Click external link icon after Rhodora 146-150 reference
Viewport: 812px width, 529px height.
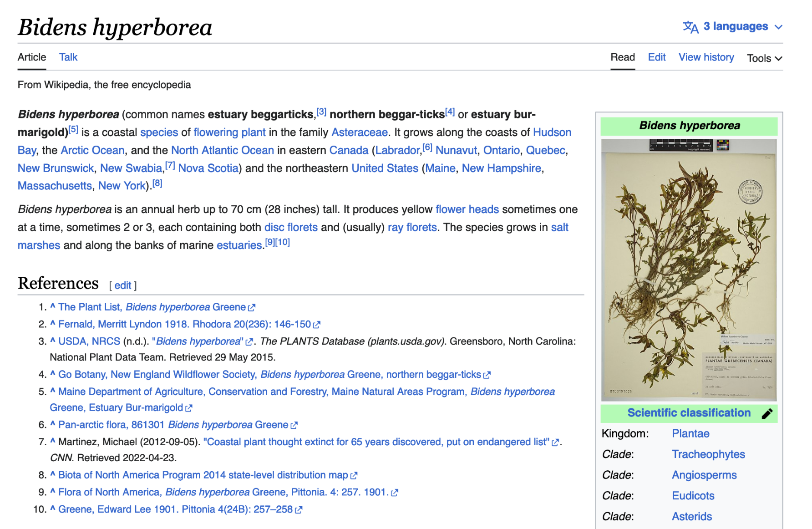click(317, 325)
